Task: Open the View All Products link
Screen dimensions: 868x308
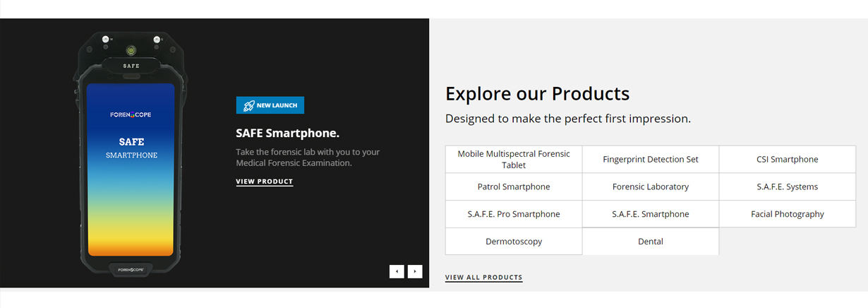Action: 484,278
